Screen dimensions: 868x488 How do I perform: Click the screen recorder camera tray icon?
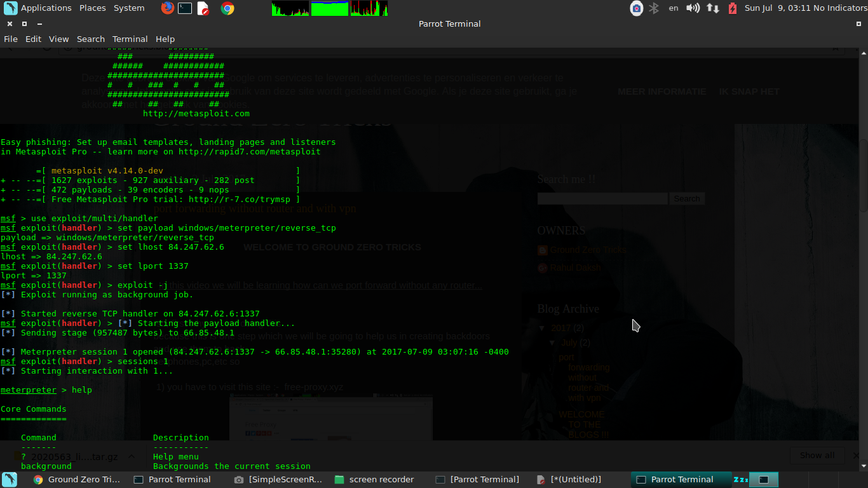pyautogui.click(x=636, y=8)
